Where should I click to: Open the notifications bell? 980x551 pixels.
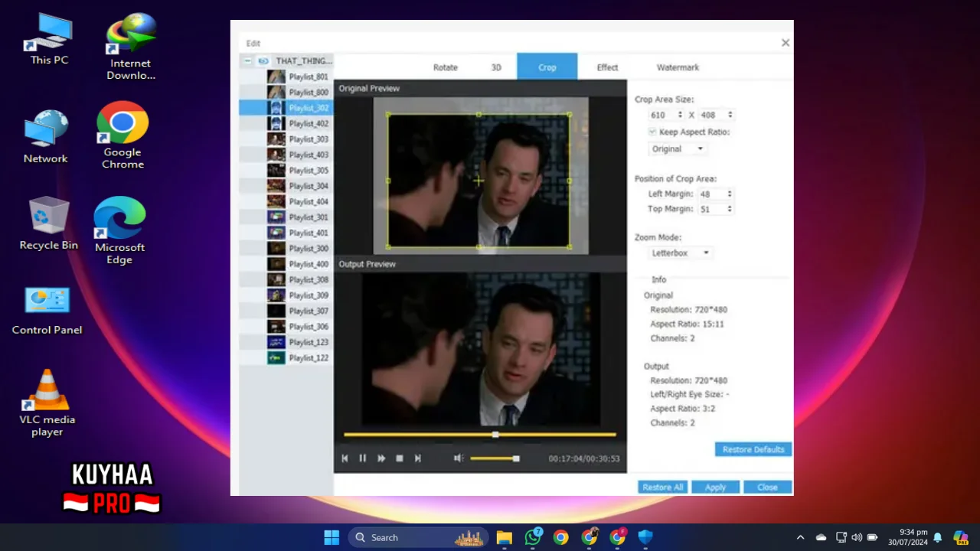(937, 537)
